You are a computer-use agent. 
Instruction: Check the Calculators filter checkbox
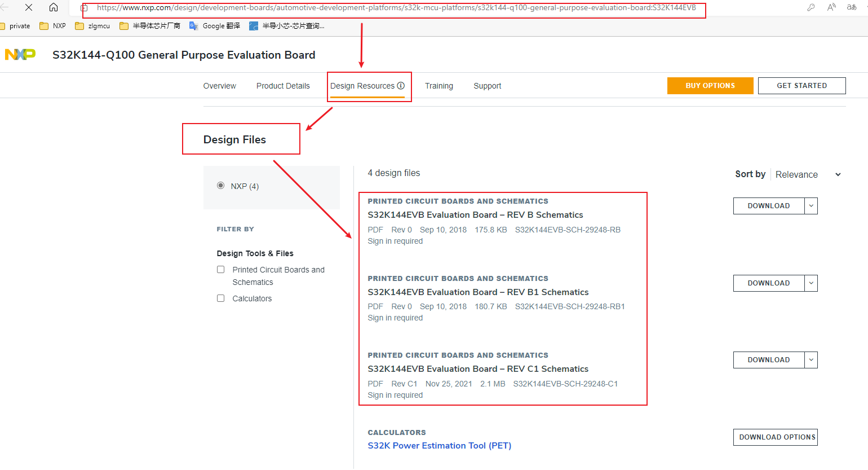[x=221, y=298]
